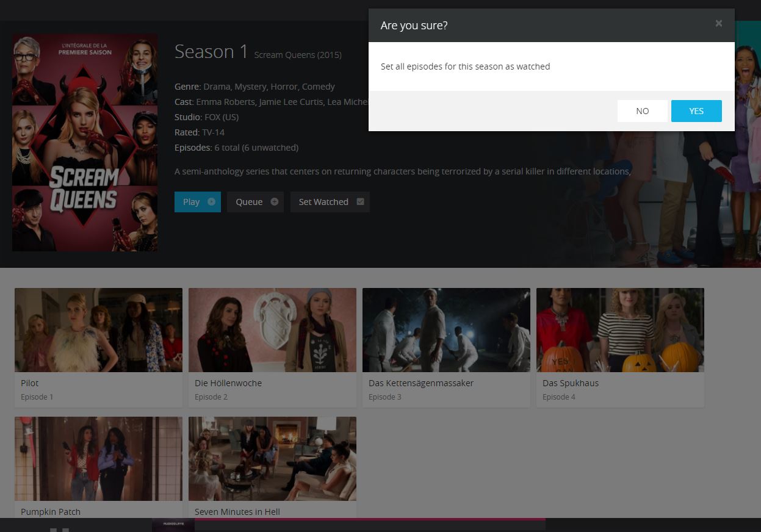This screenshot has height=532, width=761.
Task: Open the Das Spukhaus episode thumbnail
Action: point(620,330)
